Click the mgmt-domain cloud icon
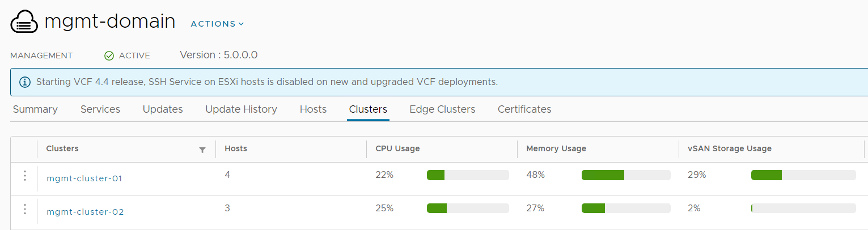This screenshot has height=230, width=868. pyautogui.click(x=24, y=23)
